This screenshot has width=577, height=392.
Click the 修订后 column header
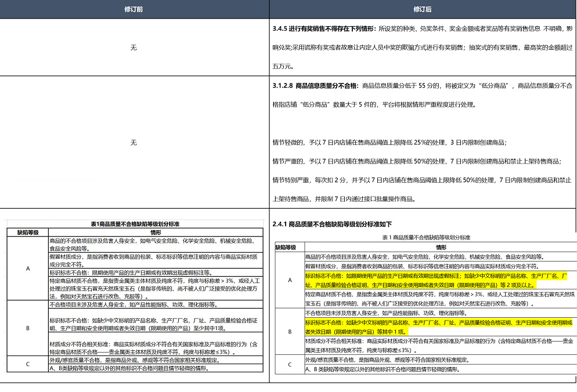[x=422, y=9]
